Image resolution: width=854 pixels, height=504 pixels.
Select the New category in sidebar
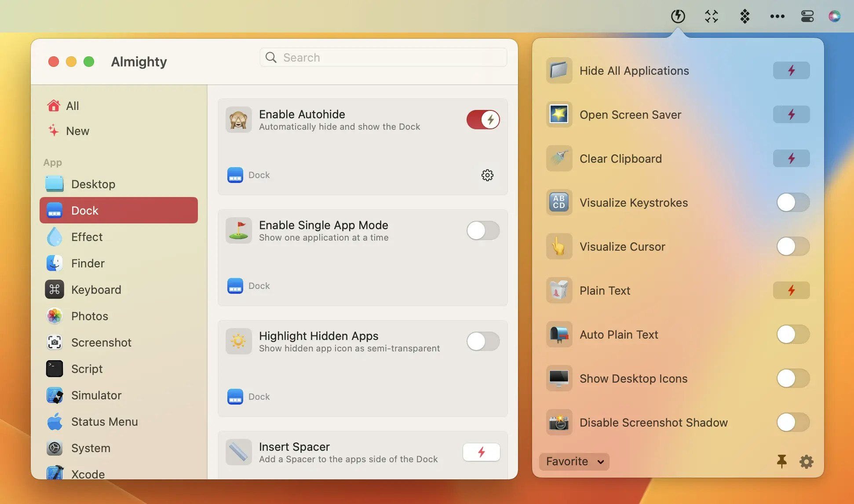click(119, 131)
